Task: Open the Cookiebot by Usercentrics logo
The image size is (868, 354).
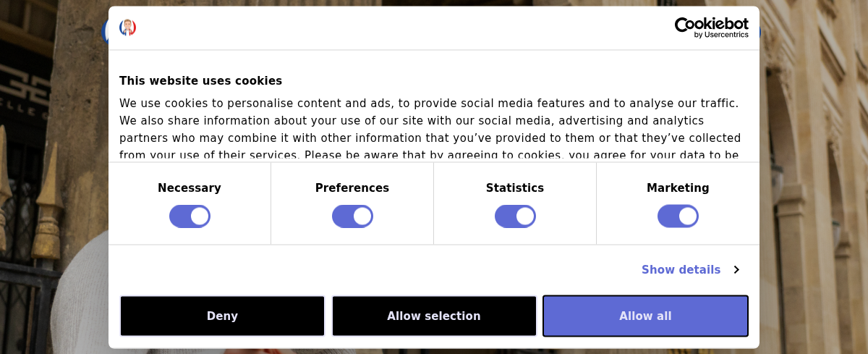Action: (x=712, y=28)
